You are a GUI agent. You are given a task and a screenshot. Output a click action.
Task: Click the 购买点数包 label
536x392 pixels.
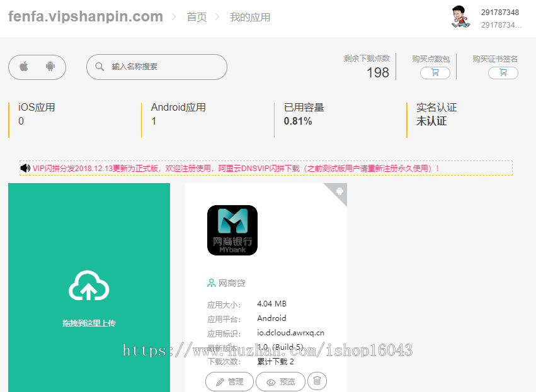pos(431,59)
